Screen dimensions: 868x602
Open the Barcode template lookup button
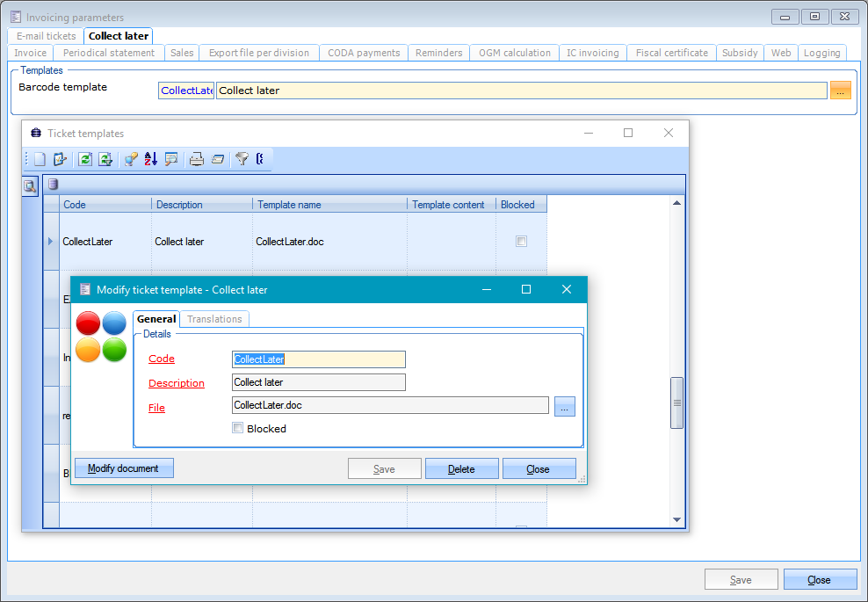(840, 91)
